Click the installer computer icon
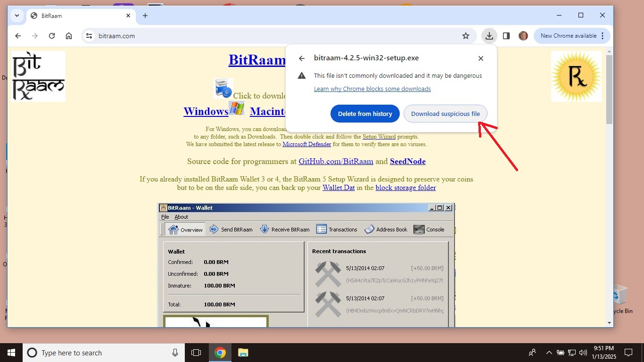644x362 pixels. [223, 88]
